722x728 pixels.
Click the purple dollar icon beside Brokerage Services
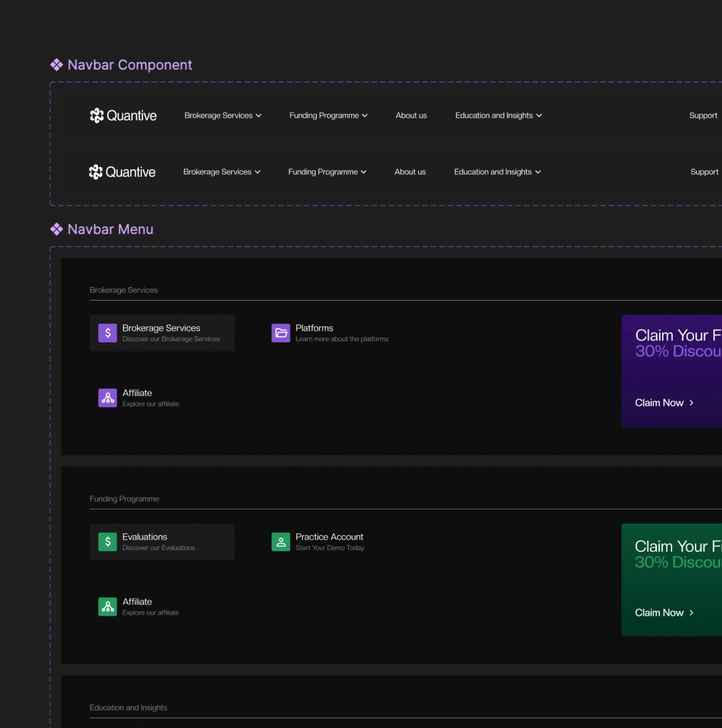coord(107,333)
